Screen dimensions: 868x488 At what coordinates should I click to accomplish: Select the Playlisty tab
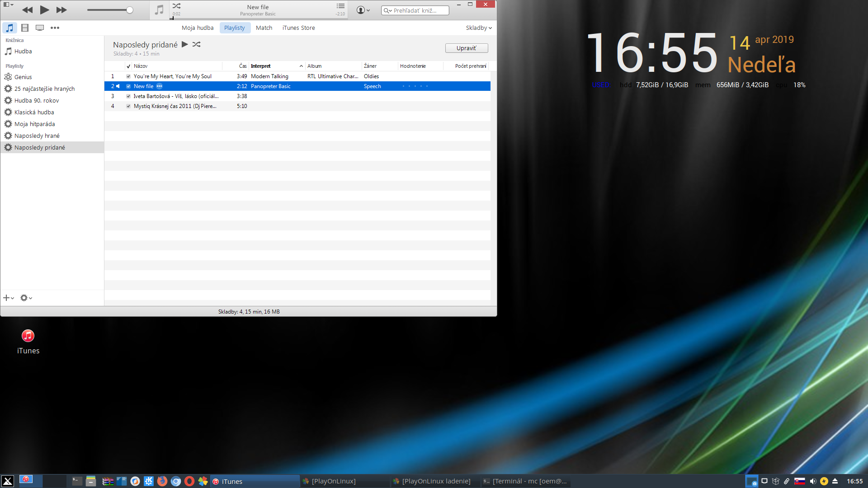[x=235, y=28]
